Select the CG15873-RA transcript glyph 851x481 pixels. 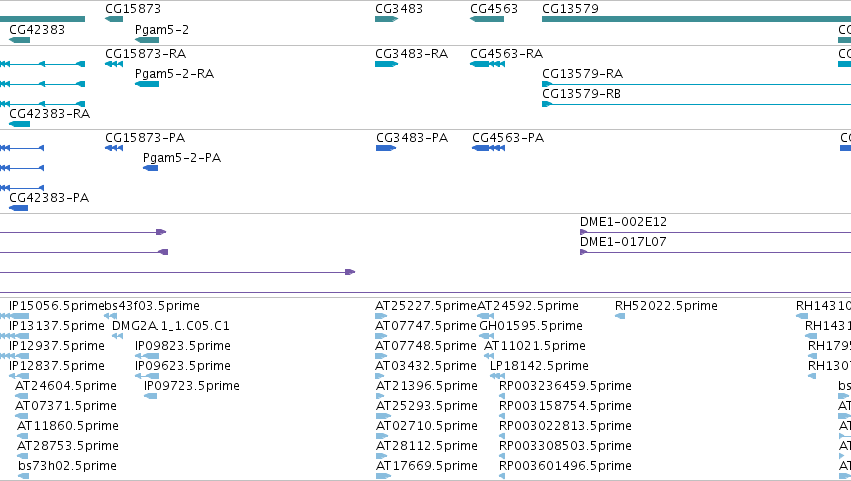pos(114,64)
